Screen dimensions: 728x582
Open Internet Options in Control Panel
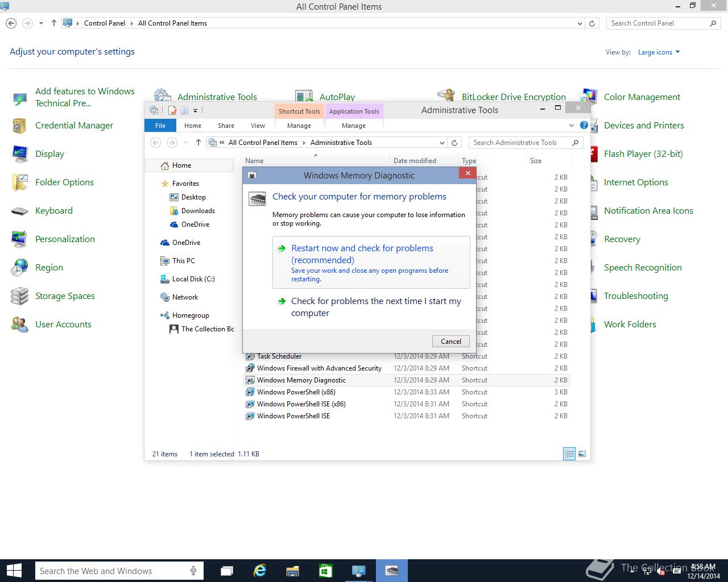point(636,182)
